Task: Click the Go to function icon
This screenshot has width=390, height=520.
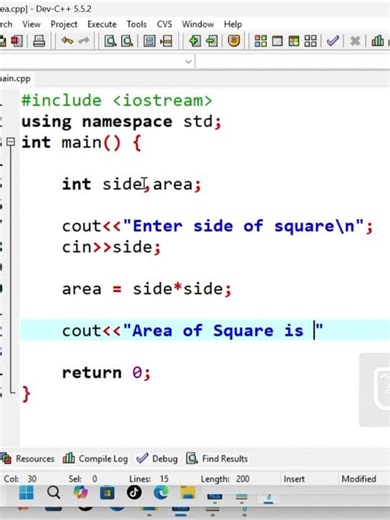Action: (149, 41)
